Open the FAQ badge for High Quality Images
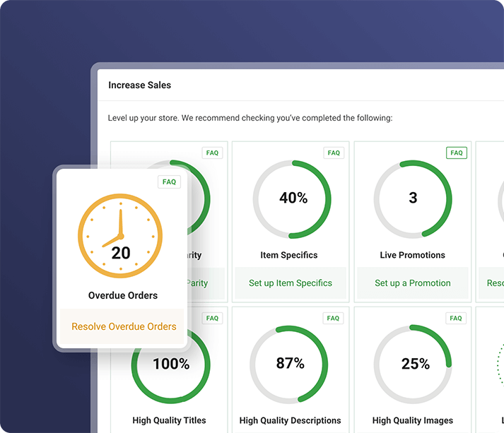504x433 pixels. (x=457, y=319)
